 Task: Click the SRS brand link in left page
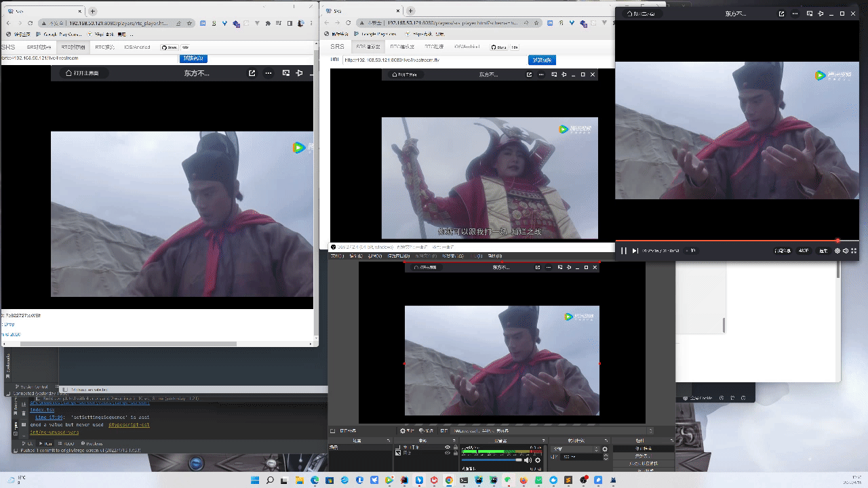click(x=8, y=47)
